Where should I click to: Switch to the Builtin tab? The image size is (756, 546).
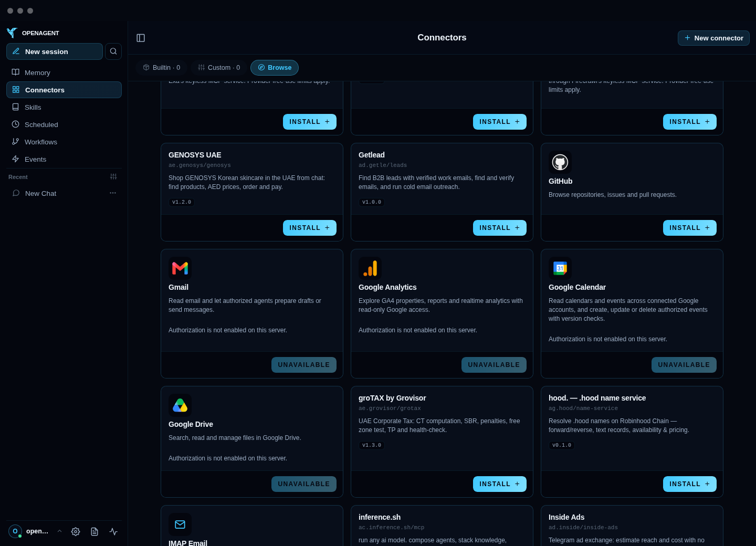click(x=162, y=68)
